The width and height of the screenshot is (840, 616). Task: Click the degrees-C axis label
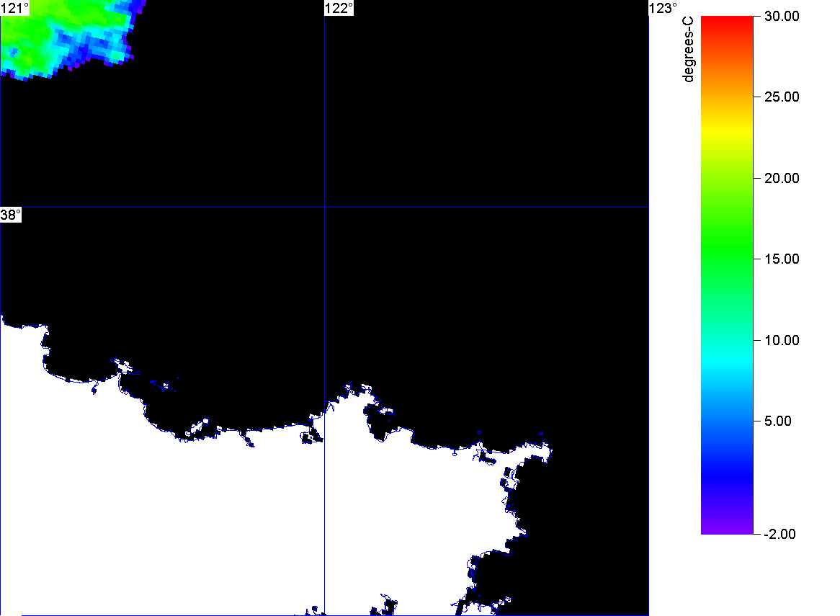[x=688, y=49]
